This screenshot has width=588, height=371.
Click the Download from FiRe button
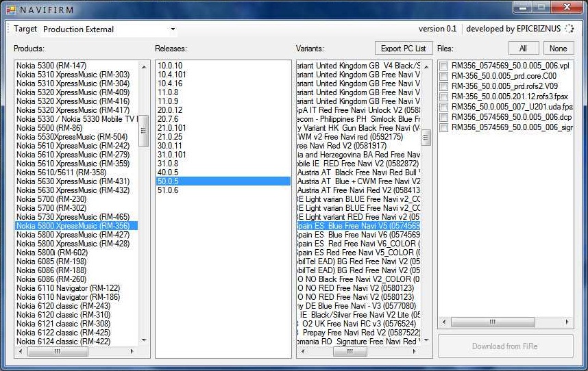click(x=505, y=346)
